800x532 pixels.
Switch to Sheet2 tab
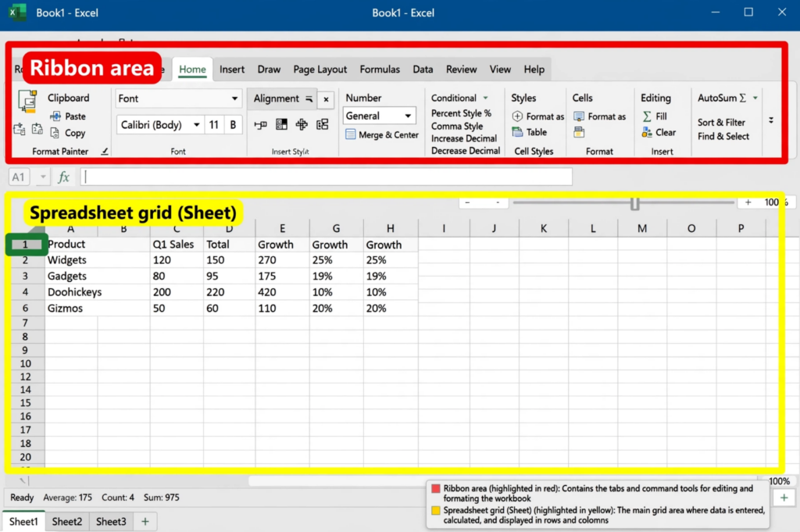[67, 521]
